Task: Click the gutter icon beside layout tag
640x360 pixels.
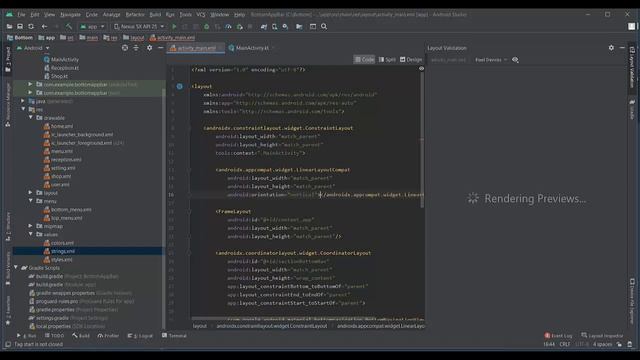Action: [x=180, y=86]
